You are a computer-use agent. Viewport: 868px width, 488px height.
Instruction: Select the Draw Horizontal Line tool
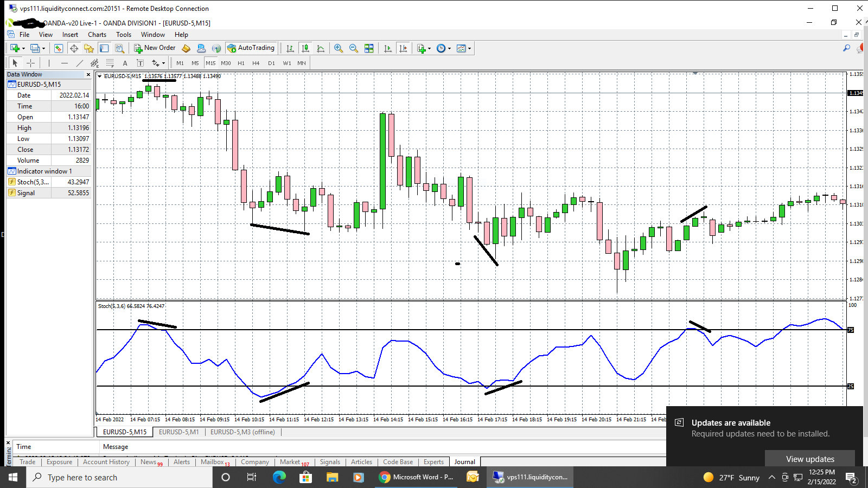pyautogui.click(x=65, y=63)
